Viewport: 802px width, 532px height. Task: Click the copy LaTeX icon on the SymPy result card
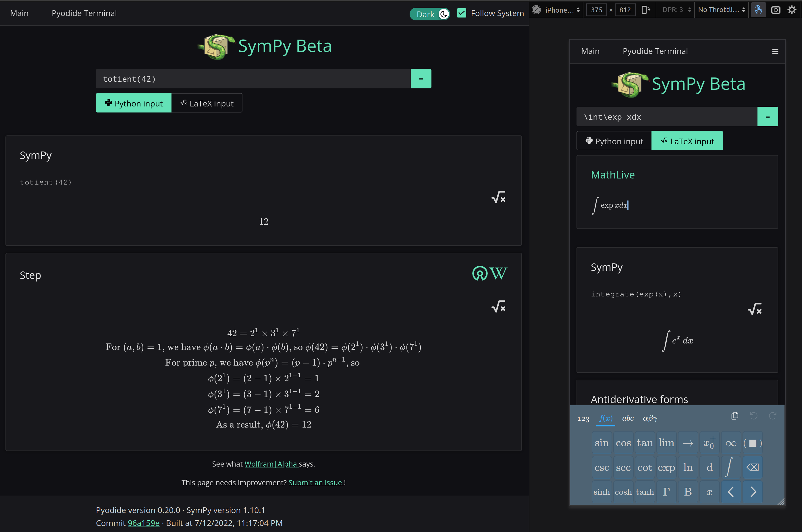click(x=498, y=197)
